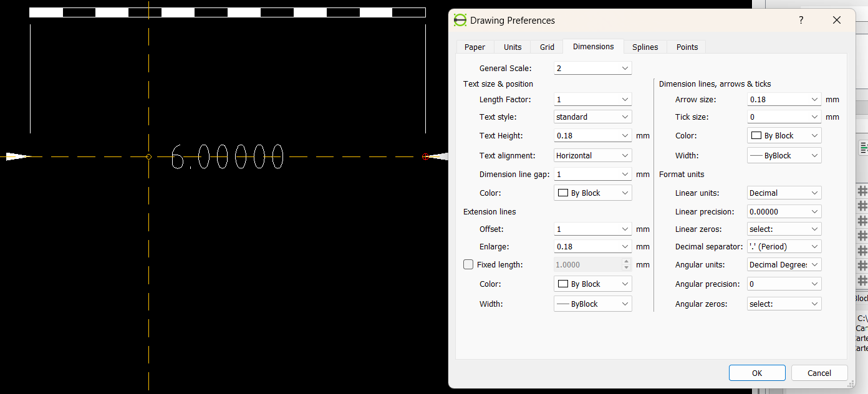Open the Angular units dropdown

pos(784,264)
